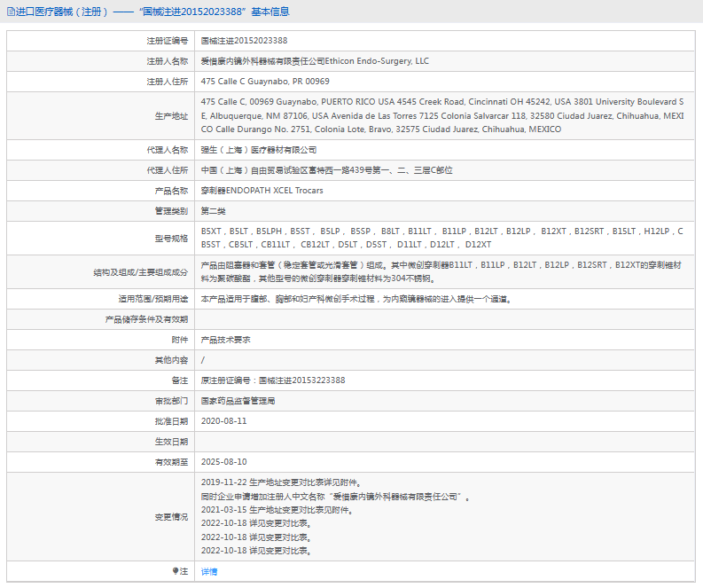The height and width of the screenshot is (588, 703).
Task: Click the 审批部门 label
Action: coord(171,401)
